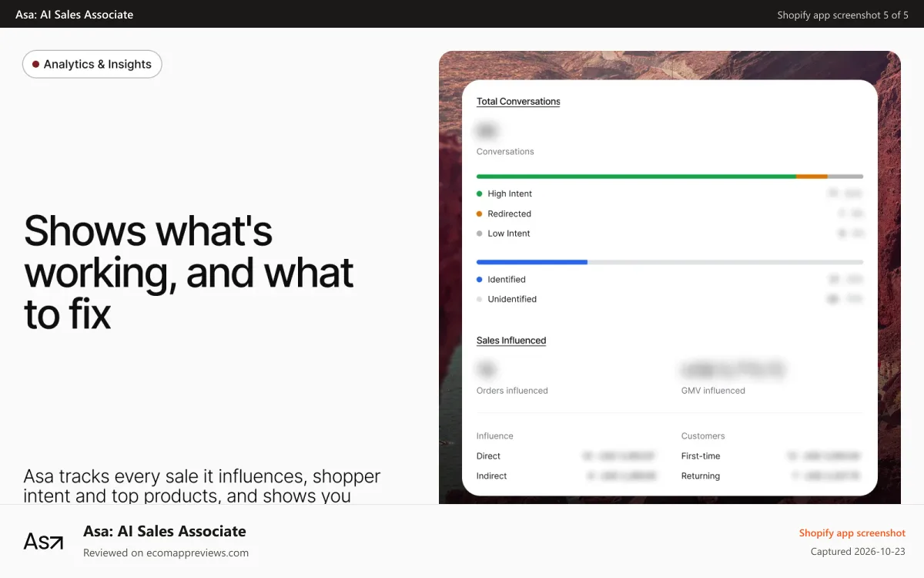This screenshot has width=924, height=578.
Task: Click the Analytics & Insights pill badge
Action: (92, 64)
